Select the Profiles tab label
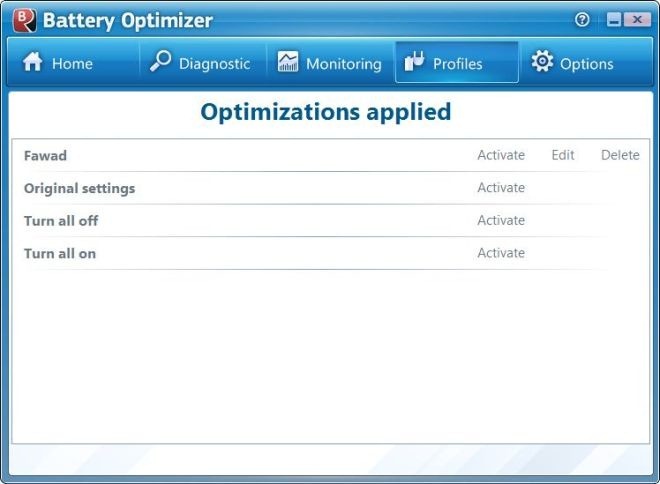The width and height of the screenshot is (660, 484). [458, 64]
